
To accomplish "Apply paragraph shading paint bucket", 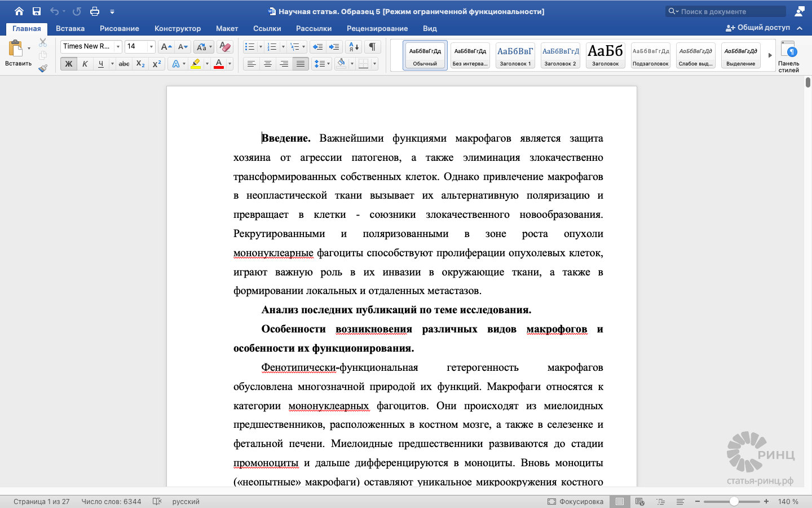I will click(341, 64).
